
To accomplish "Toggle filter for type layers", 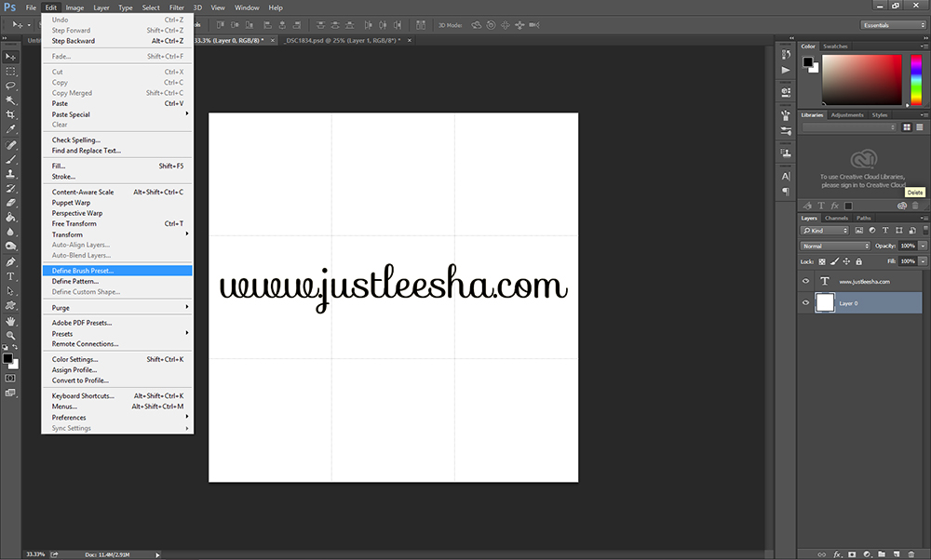I will click(x=885, y=230).
